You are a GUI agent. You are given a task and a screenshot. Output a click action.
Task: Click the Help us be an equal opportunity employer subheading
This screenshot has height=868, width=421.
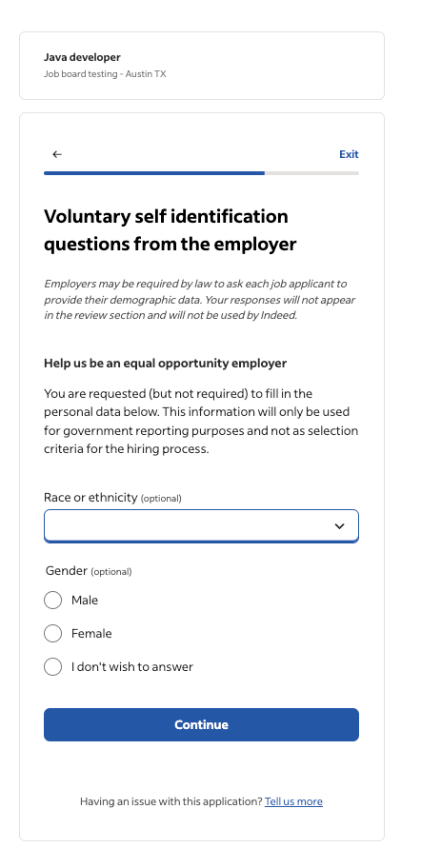coord(165,364)
